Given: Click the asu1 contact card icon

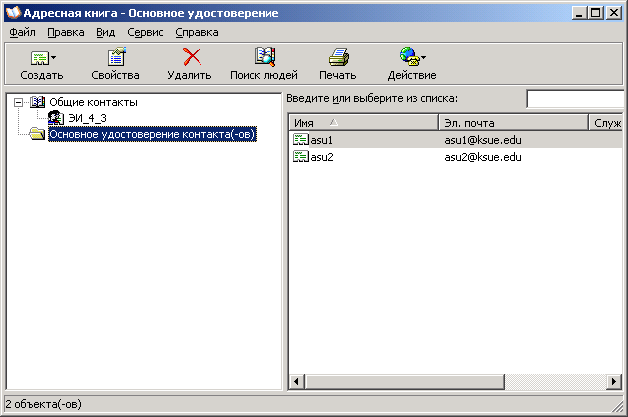Looking at the screenshot, I should coord(301,139).
